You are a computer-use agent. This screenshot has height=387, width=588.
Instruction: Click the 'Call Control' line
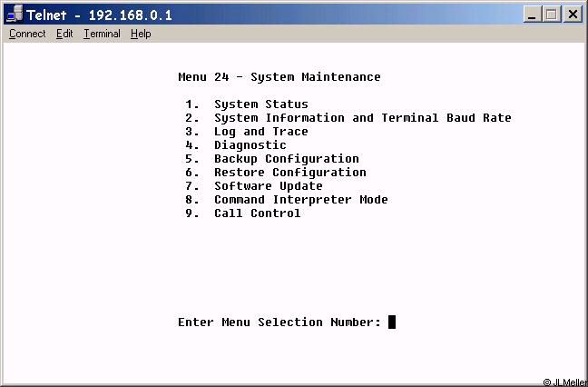click(243, 213)
